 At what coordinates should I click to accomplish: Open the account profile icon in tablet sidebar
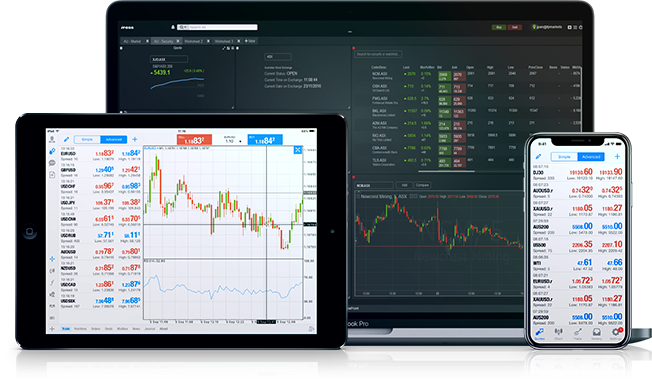click(x=52, y=139)
